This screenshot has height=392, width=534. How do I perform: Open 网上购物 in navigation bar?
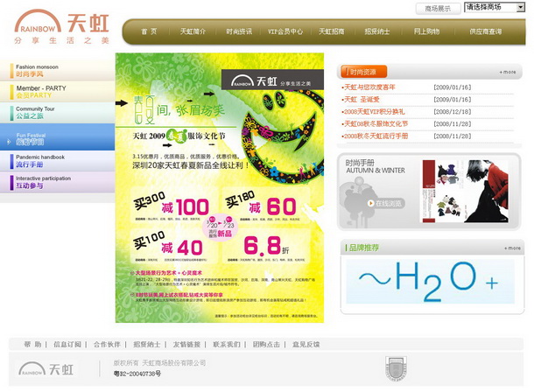[426, 31]
